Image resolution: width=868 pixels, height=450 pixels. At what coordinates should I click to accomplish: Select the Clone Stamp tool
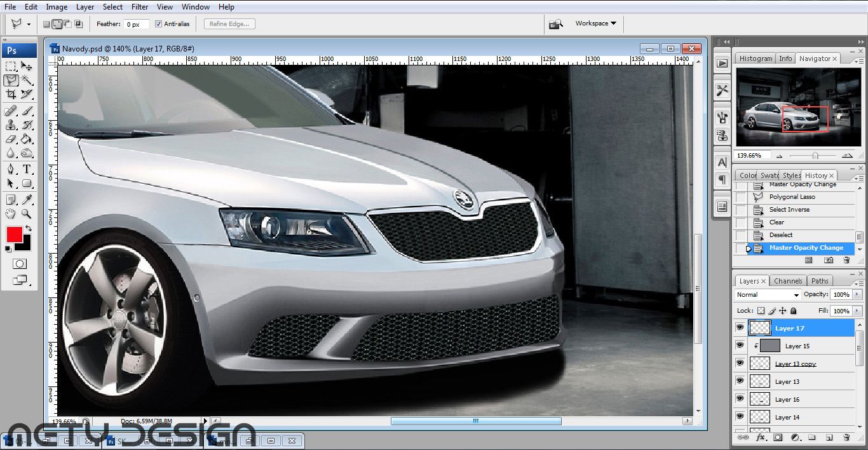click(11, 125)
